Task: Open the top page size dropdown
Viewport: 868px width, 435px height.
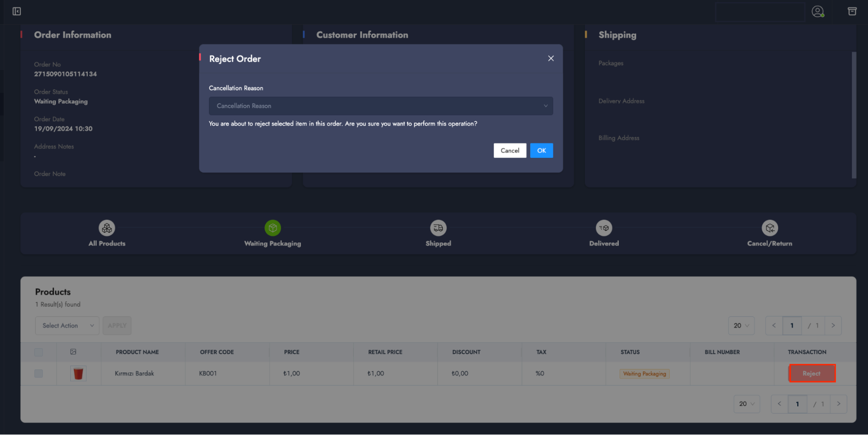Action: point(741,325)
